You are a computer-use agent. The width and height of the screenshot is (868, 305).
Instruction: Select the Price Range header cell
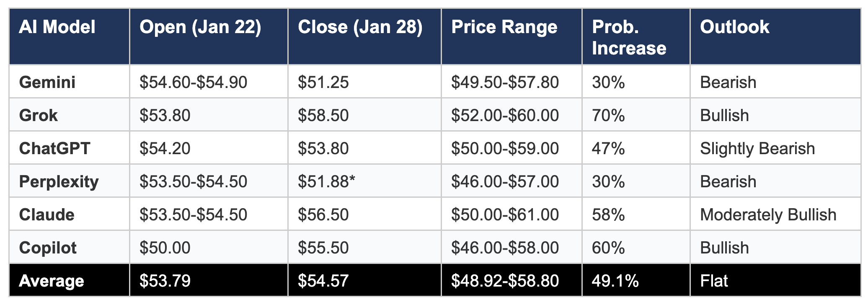504,27
